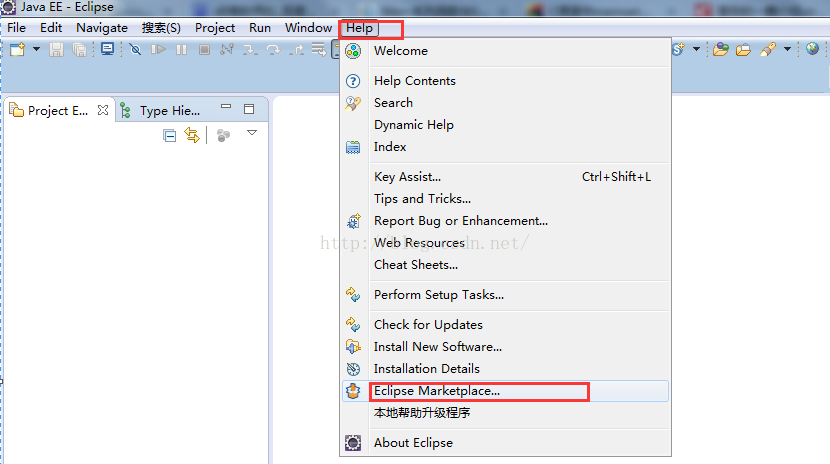
Task: Open the dropdown next to the flashlight icon
Action: coord(788,49)
